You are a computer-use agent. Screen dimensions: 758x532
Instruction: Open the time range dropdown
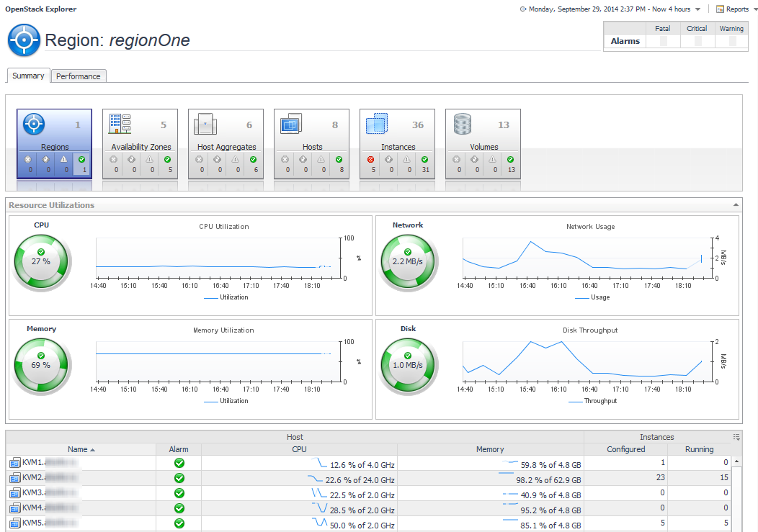[x=697, y=9]
